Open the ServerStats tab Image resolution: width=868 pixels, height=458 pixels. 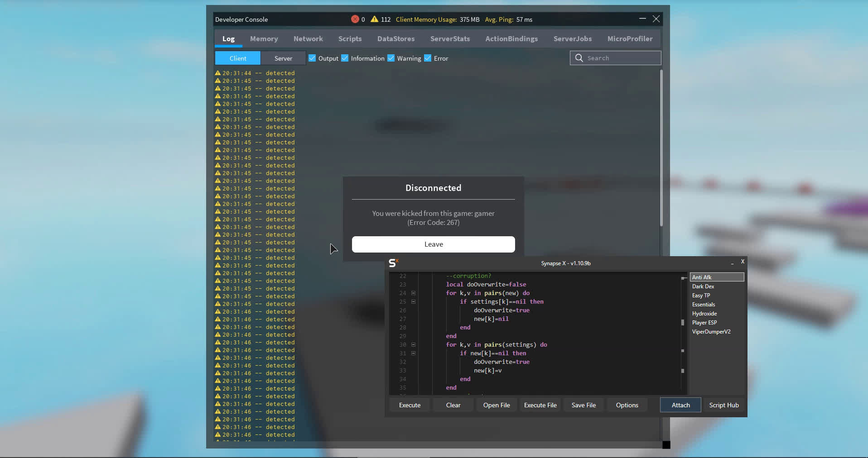tap(450, 39)
